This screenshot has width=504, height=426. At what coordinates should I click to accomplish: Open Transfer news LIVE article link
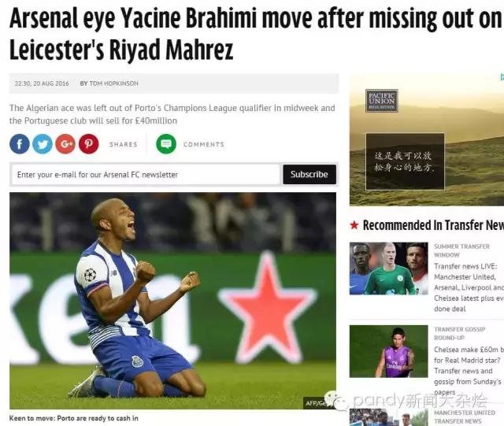[469, 287]
